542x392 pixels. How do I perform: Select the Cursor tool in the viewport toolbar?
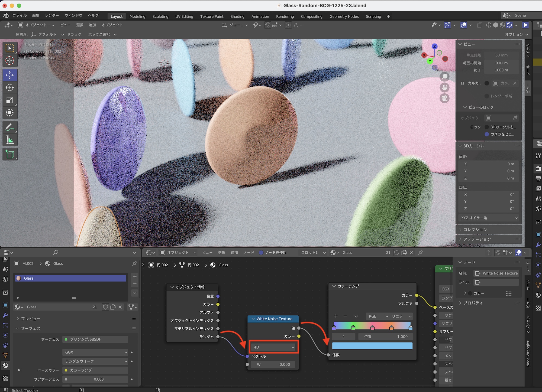pyautogui.click(x=10, y=61)
